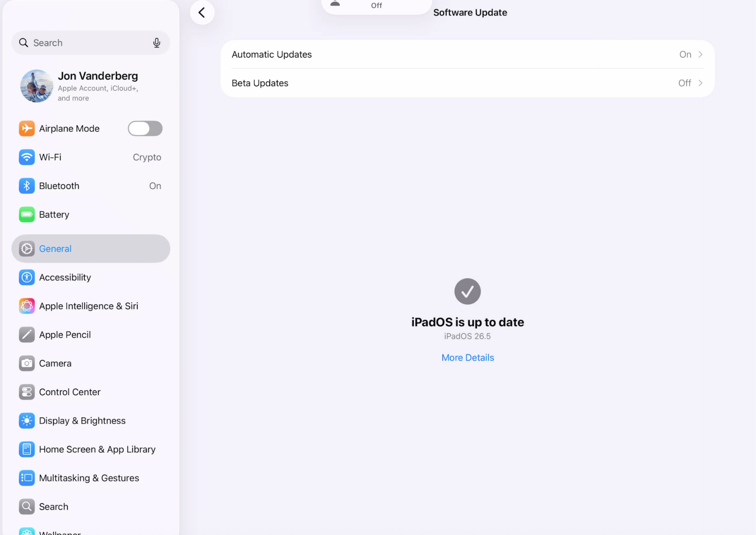Open Accessibility settings

pos(91,277)
